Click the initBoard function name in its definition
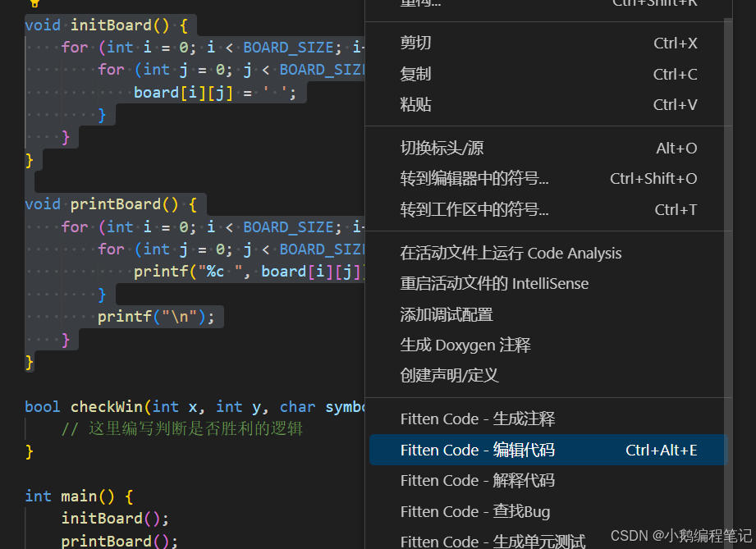The width and height of the screenshot is (756, 549). pyautogui.click(x=111, y=25)
